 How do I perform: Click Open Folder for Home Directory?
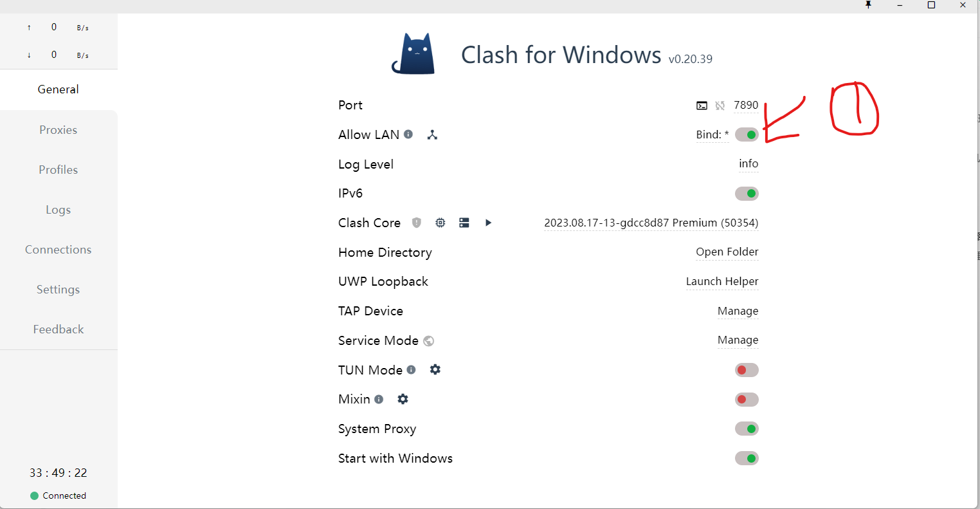[x=727, y=252]
